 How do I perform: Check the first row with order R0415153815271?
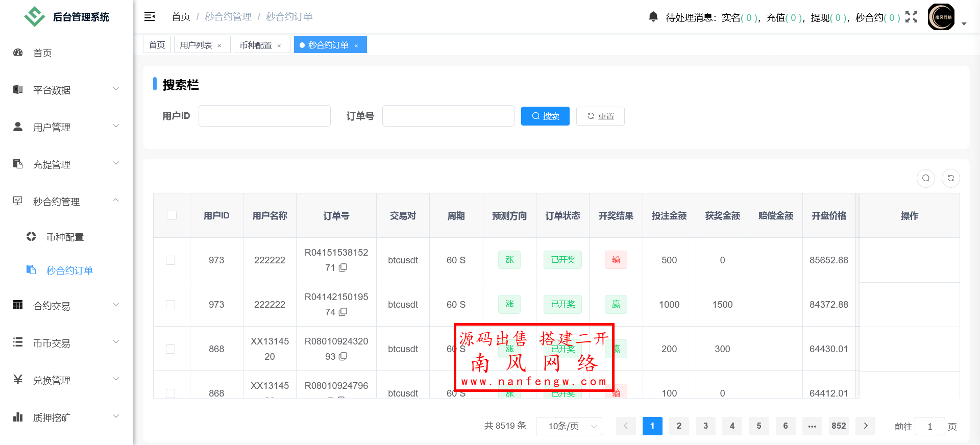click(x=170, y=260)
